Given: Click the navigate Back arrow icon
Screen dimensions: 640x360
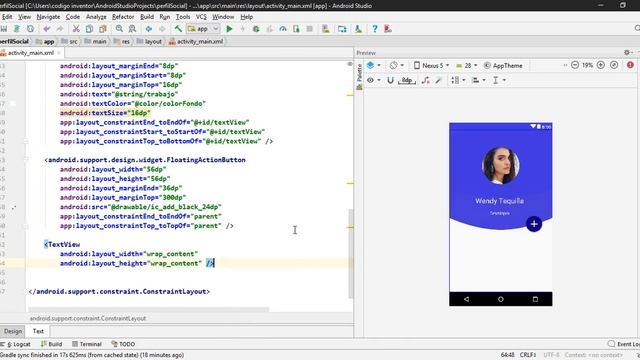Looking at the screenshot, I should [149, 29].
